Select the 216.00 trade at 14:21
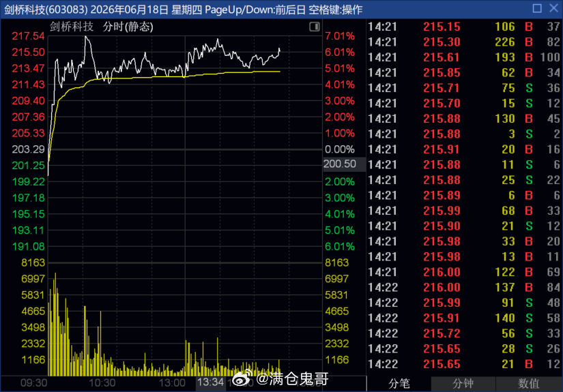 pos(464,272)
